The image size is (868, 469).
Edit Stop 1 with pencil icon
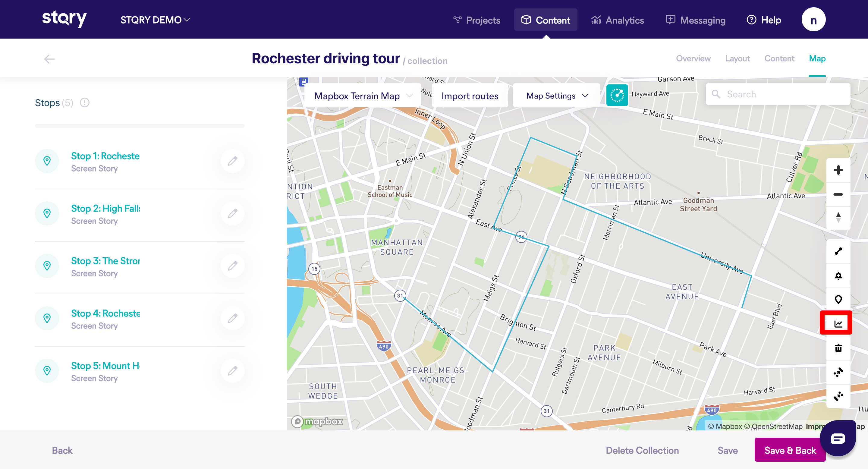pyautogui.click(x=232, y=161)
